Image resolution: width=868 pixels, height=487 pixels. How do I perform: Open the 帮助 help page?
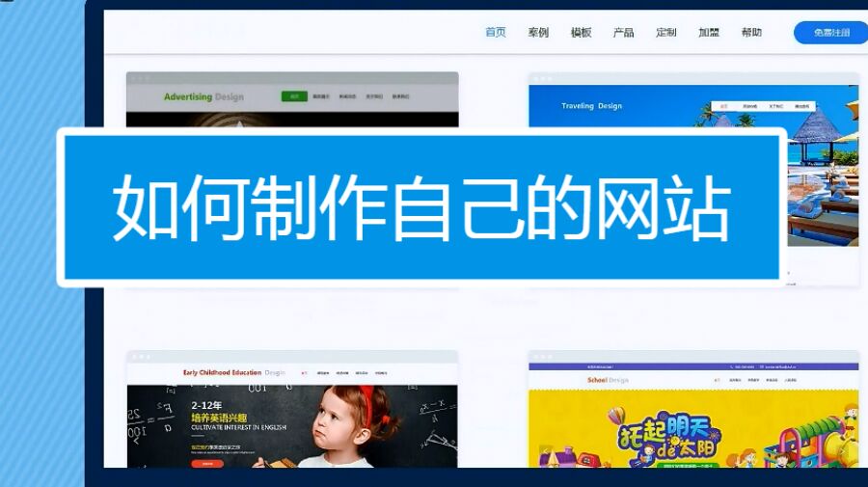pos(751,33)
